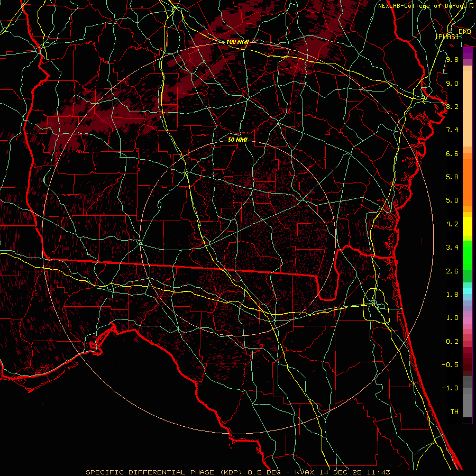This screenshot has height=476, width=476.
Task: Click the 9.8 value on the scale
Action: [452, 60]
